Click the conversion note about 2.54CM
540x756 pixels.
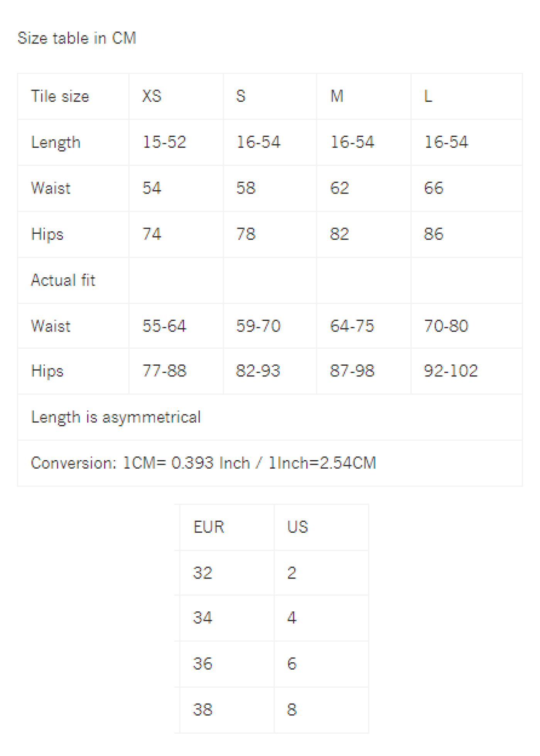pyautogui.click(x=204, y=463)
